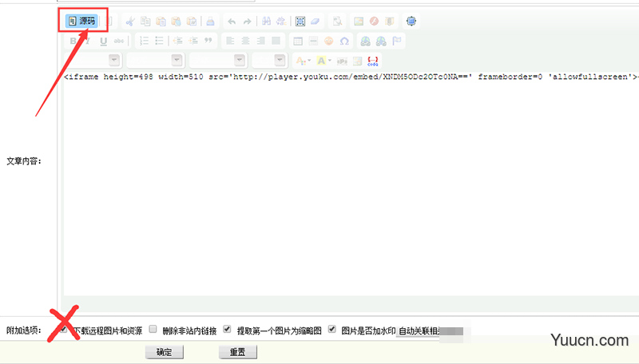Insert a bulleted list
Screen dimensions: 639x364
(x=159, y=41)
